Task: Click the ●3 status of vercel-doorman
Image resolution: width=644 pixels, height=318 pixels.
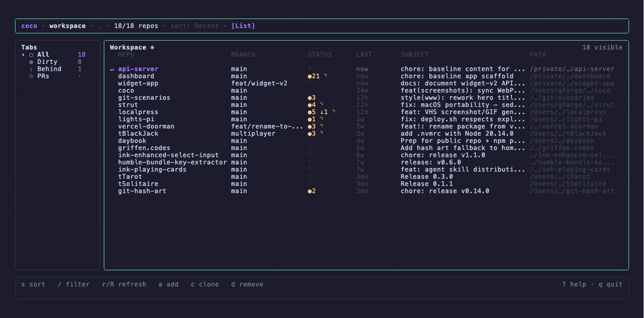Action: [x=312, y=126]
